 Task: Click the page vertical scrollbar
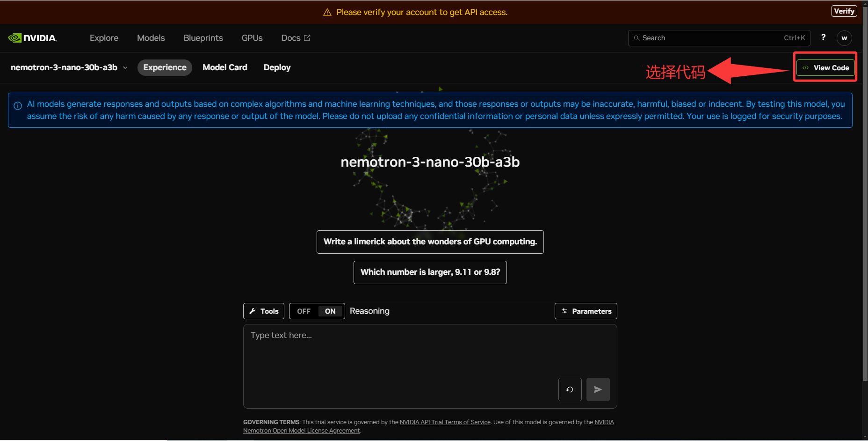point(865,194)
